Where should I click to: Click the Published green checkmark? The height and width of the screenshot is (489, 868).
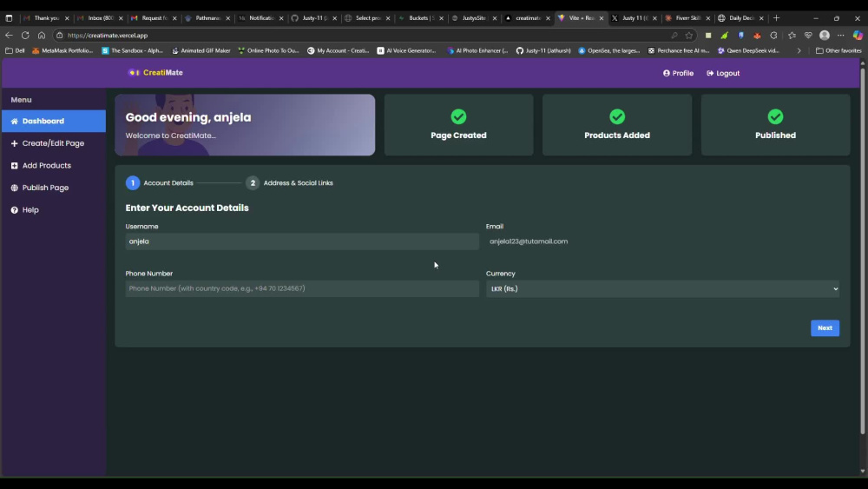775,116
